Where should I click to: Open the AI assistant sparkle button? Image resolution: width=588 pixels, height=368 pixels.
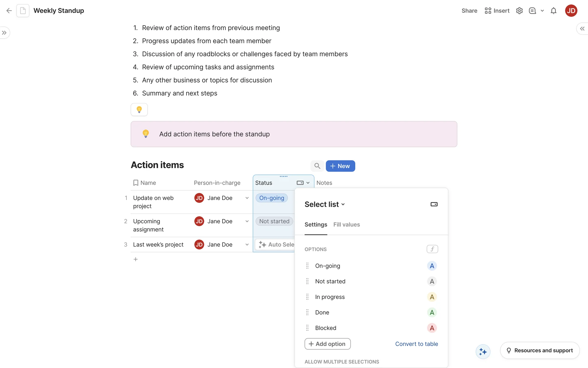[483, 351]
